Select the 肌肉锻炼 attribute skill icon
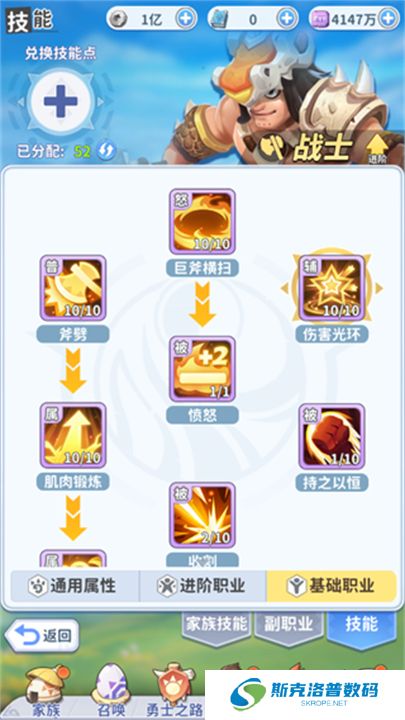This screenshot has width=405, height=720. (x=73, y=436)
